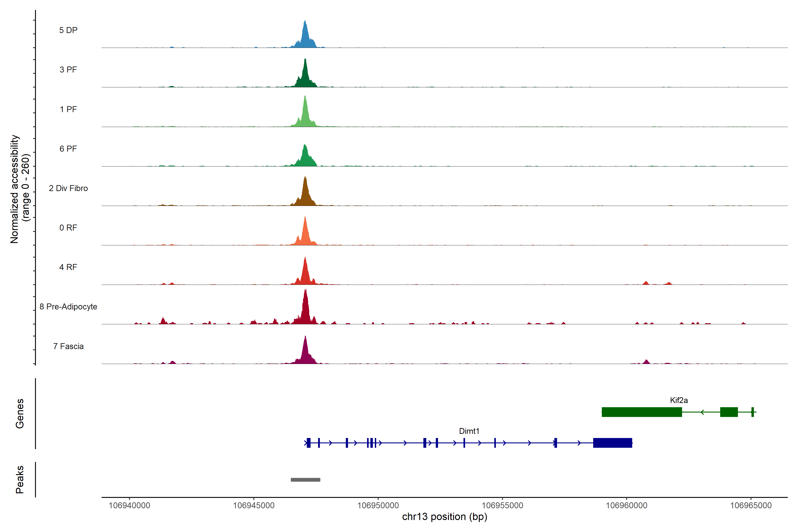Image resolution: width=798 pixels, height=532 pixels.
Task: Click the Genes panel label
Action: tap(20, 413)
